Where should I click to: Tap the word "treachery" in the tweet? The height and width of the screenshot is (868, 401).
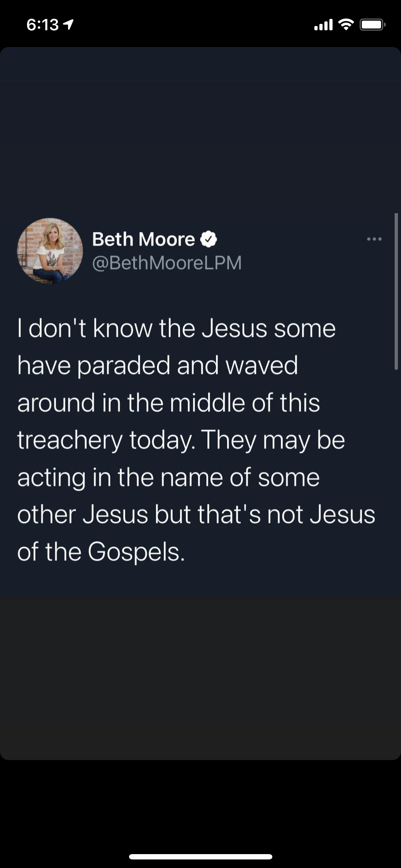[70, 440]
